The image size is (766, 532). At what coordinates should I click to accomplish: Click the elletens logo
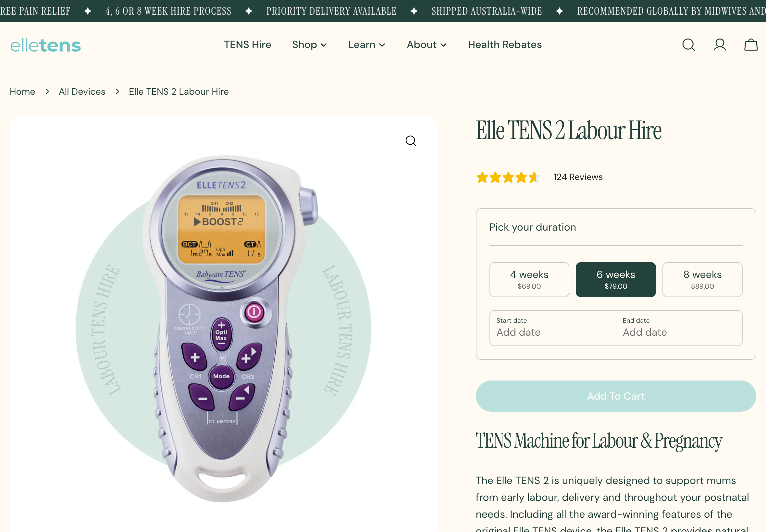tap(45, 45)
